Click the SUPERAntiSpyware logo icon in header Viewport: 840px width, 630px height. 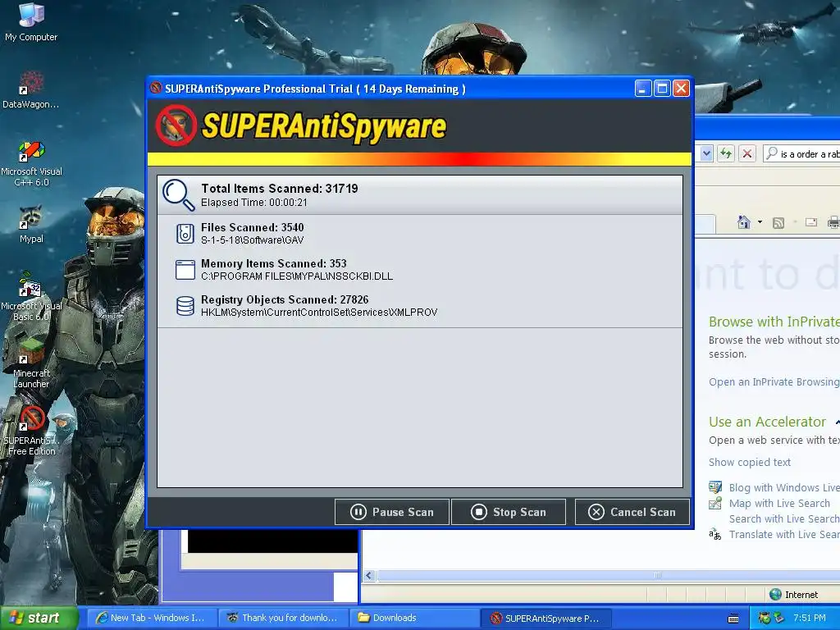point(176,126)
